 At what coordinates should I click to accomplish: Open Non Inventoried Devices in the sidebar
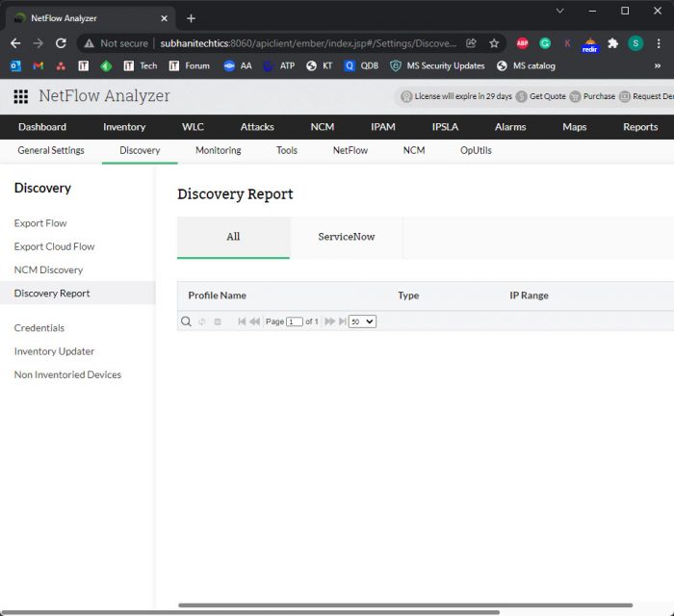[67, 374]
